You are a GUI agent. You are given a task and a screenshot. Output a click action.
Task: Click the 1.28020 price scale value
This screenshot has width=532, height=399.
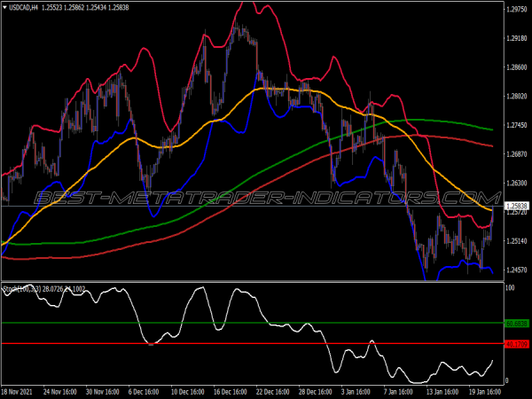[516, 97]
